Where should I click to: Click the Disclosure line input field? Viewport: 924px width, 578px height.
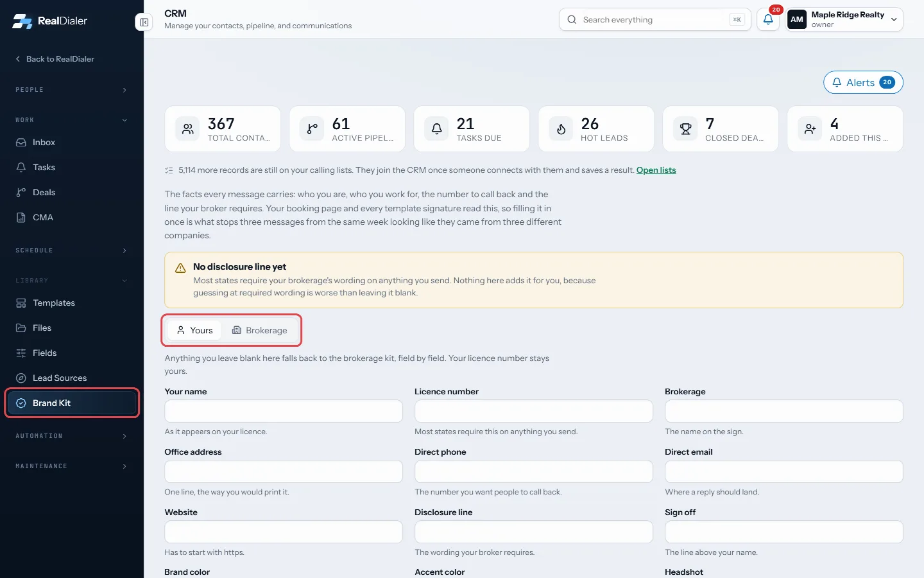[x=534, y=532]
